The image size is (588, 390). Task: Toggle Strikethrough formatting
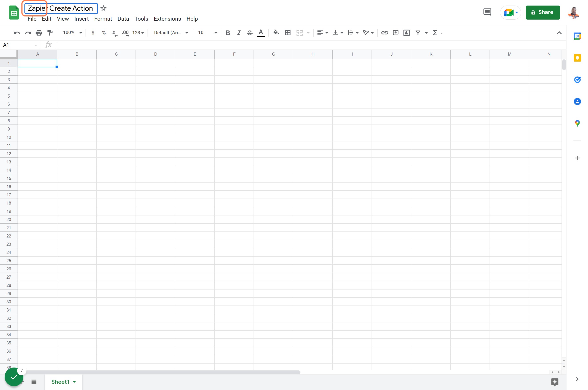click(250, 33)
